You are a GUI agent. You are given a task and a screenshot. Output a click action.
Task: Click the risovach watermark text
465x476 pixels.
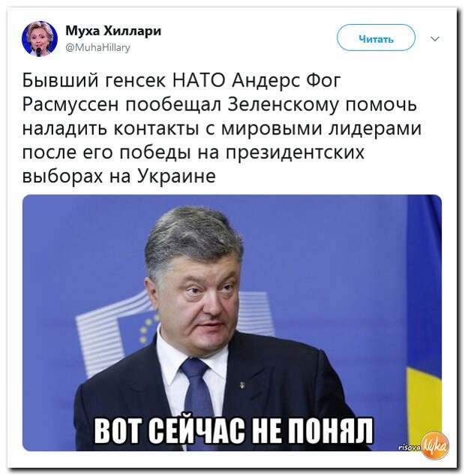click(x=409, y=447)
